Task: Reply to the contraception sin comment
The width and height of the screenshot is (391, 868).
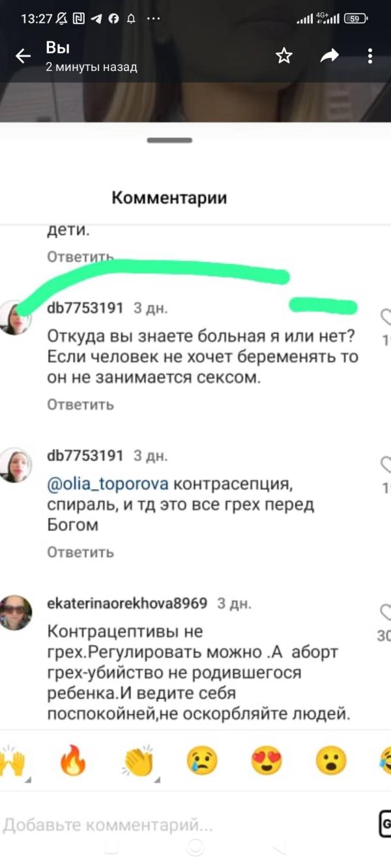Action: coord(81,552)
